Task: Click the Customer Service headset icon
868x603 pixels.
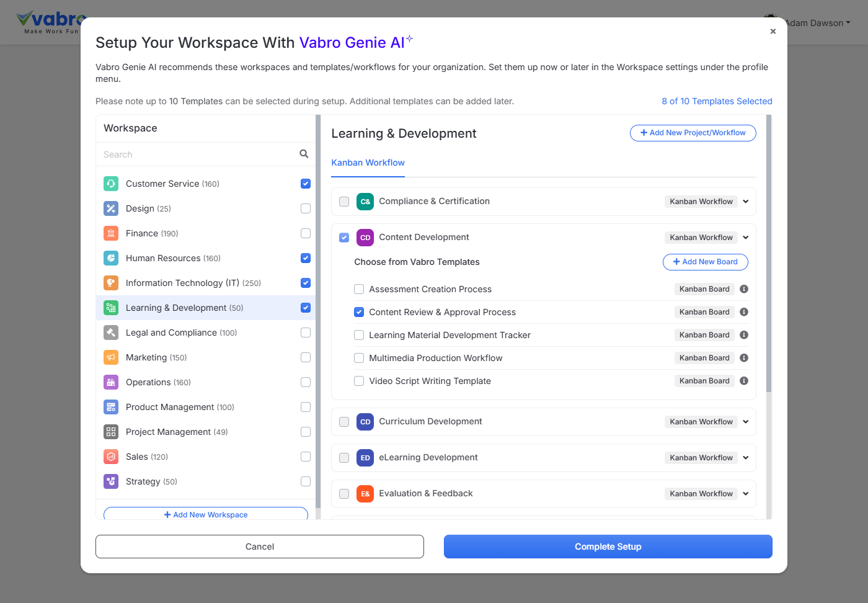Action: coord(111,184)
